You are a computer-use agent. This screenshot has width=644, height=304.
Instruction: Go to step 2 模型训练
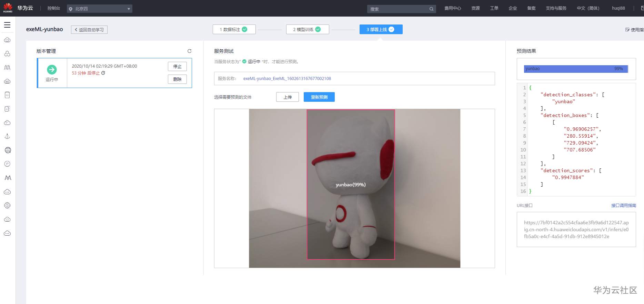coord(308,29)
